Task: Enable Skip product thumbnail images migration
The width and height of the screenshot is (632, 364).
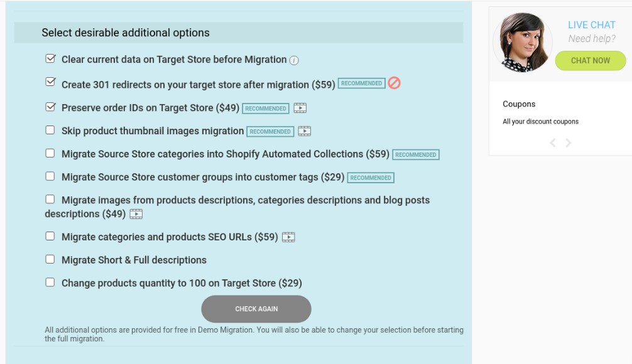Action: [x=49, y=129]
